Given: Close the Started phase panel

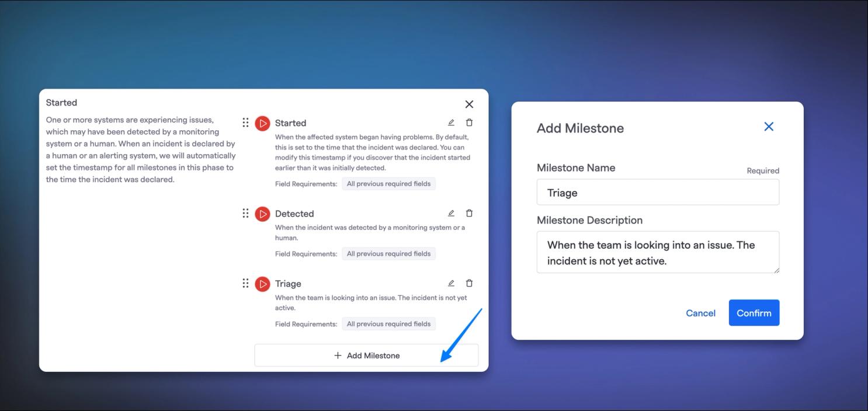Looking at the screenshot, I should pyautogui.click(x=469, y=104).
